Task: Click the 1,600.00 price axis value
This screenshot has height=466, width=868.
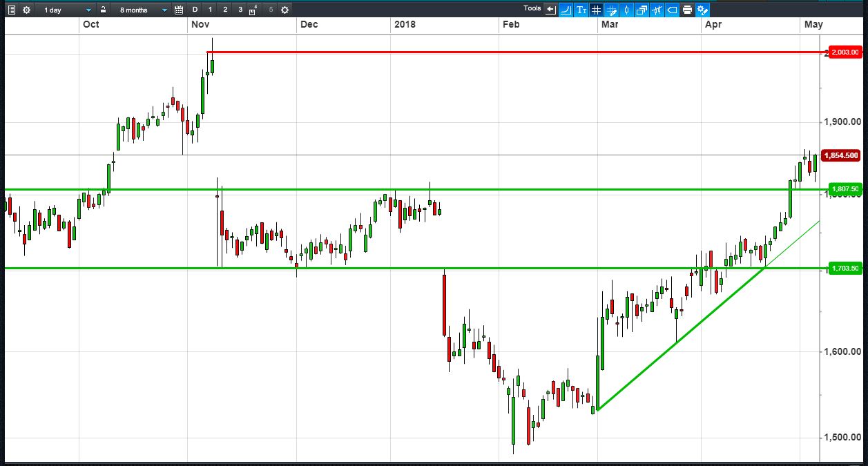Action: click(842, 352)
